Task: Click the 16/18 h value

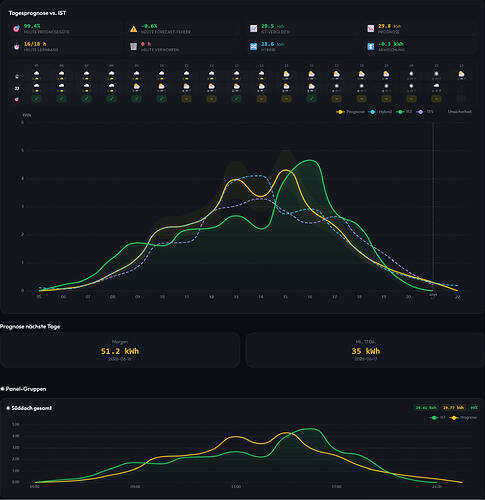Action: tap(35, 44)
